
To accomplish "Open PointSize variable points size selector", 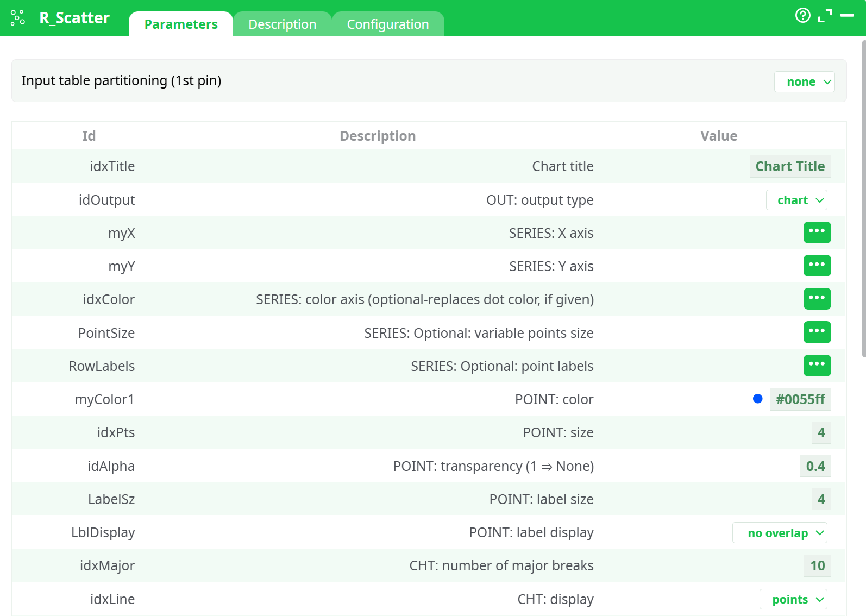I will coord(817,332).
